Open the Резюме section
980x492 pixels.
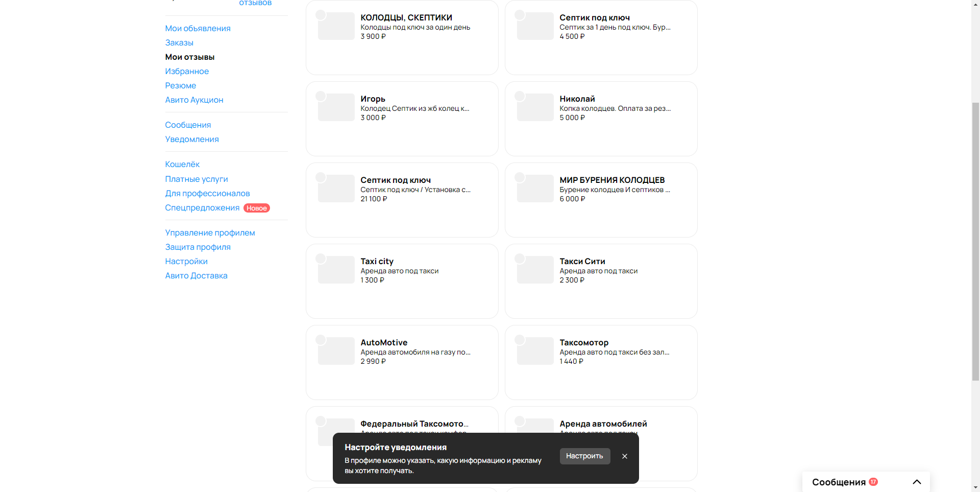pyautogui.click(x=180, y=86)
